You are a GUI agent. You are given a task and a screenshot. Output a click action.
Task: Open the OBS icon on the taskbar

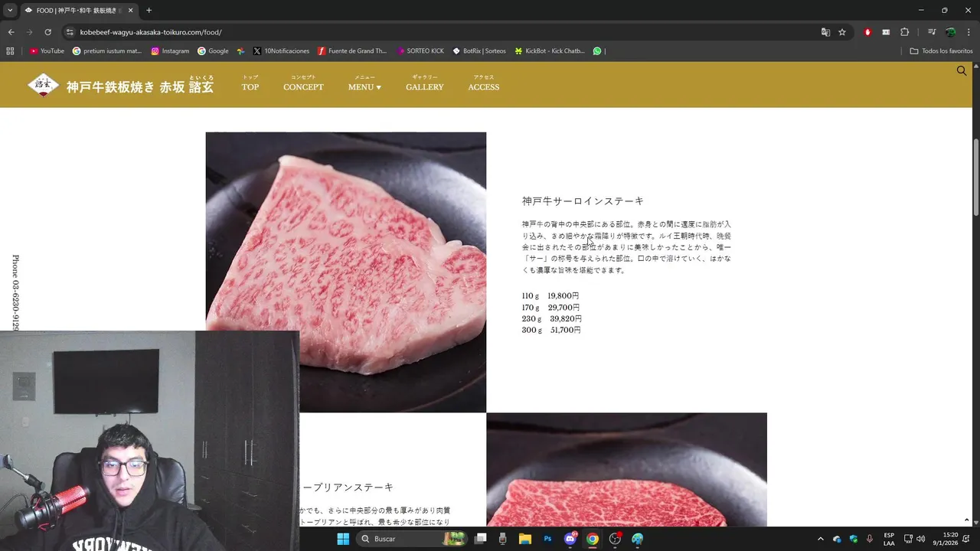pos(615,539)
